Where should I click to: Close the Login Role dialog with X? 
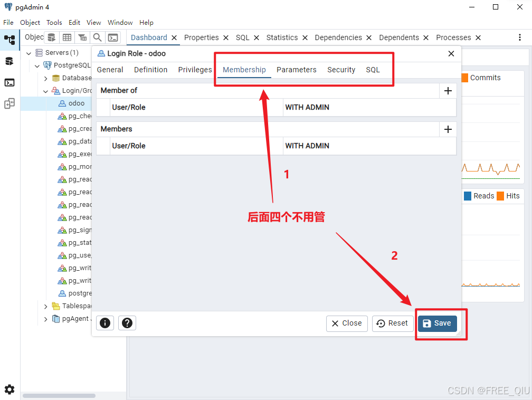click(x=451, y=54)
